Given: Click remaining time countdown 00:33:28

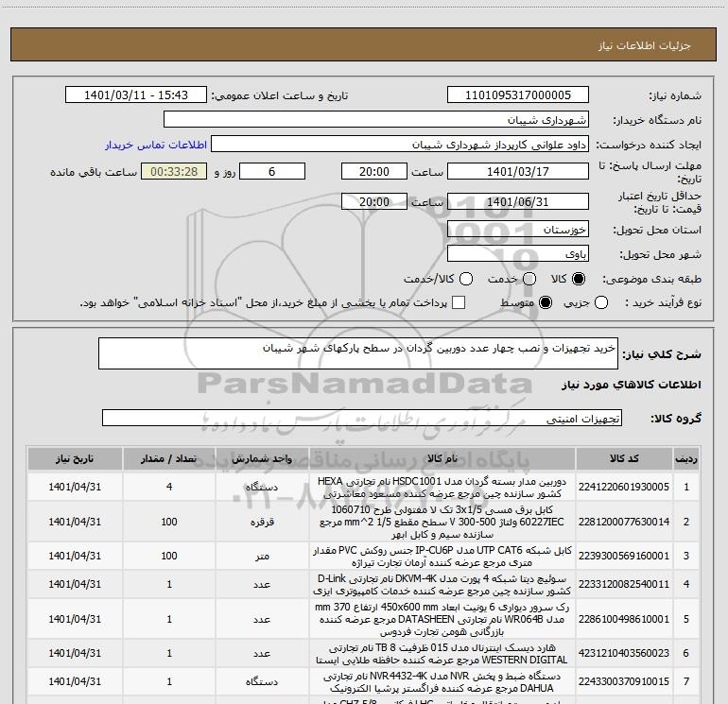Looking at the screenshot, I should pyautogui.click(x=174, y=171).
